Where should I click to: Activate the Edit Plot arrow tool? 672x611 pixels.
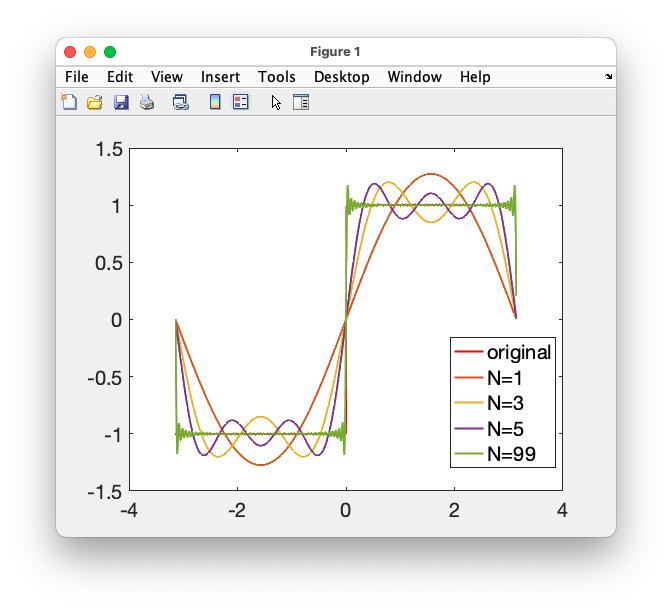tap(276, 103)
